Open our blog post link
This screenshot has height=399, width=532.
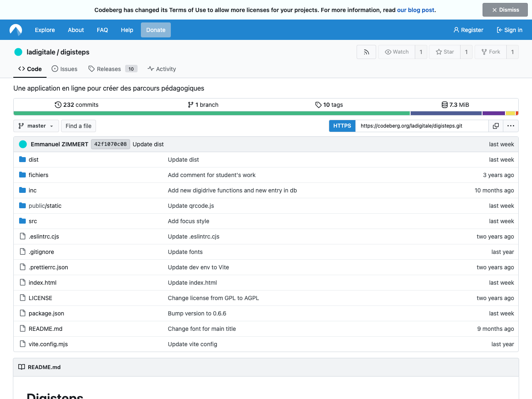(x=416, y=10)
